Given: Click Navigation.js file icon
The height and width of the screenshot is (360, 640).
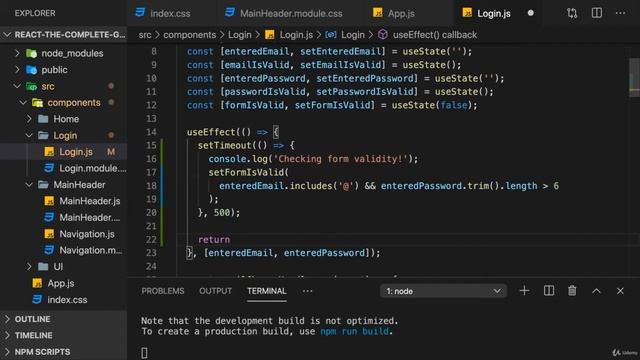Looking at the screenshot, I should pos(49,234).
